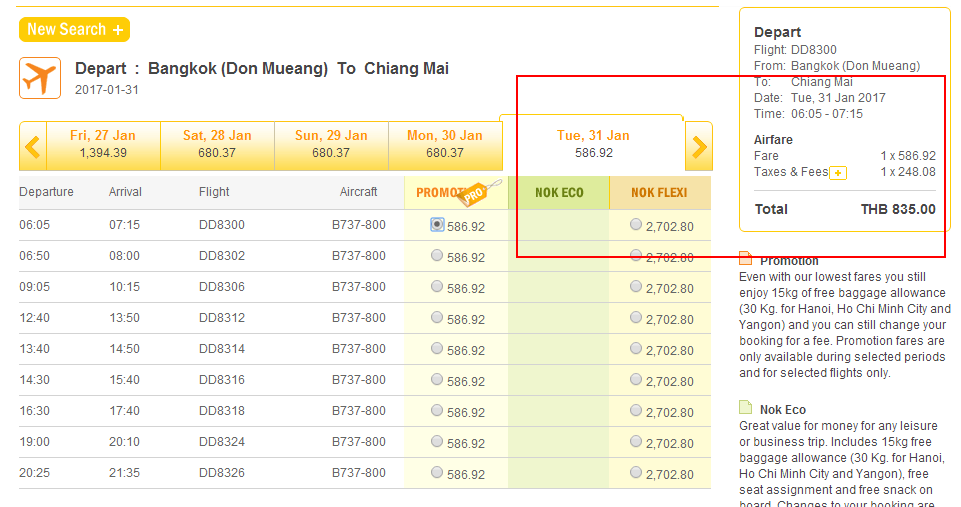Click the 2017-01-31 date under title

[107, 90]
